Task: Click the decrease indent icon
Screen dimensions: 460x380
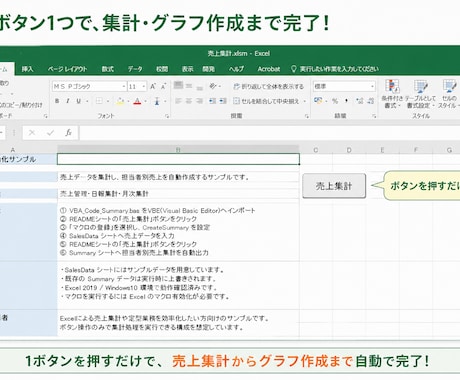Action: [212, 101]
